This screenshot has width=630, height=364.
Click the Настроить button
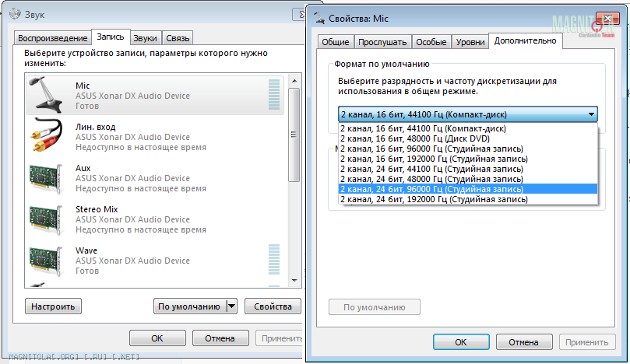pyautogui.click(x=53, y=306)
